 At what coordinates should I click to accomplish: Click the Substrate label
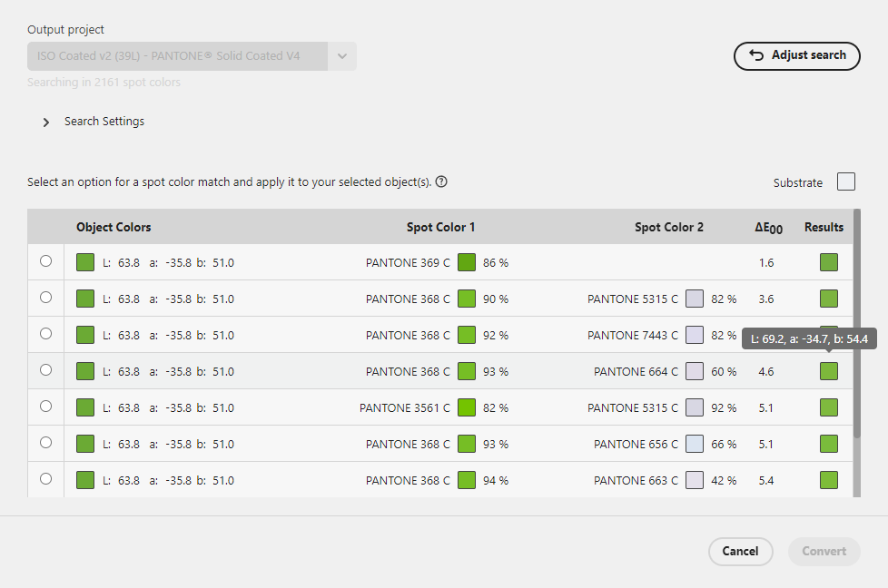click(798, 182)
